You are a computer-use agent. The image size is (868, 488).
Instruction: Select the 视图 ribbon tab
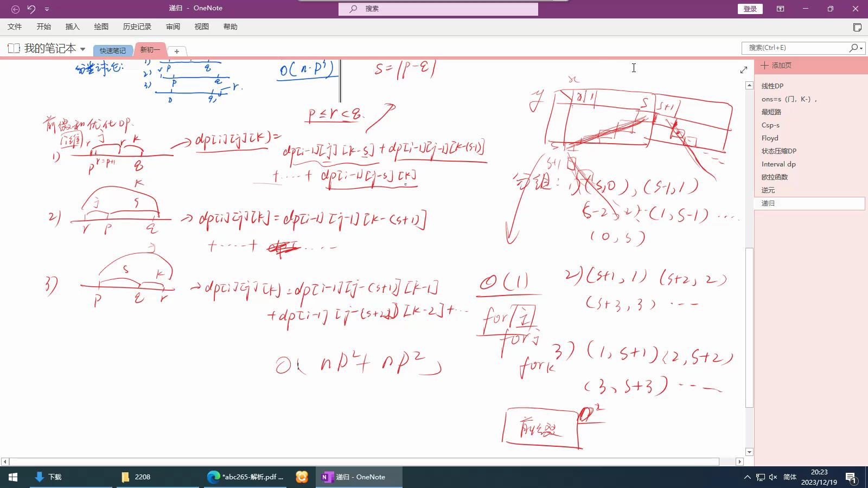coord(202,27)
